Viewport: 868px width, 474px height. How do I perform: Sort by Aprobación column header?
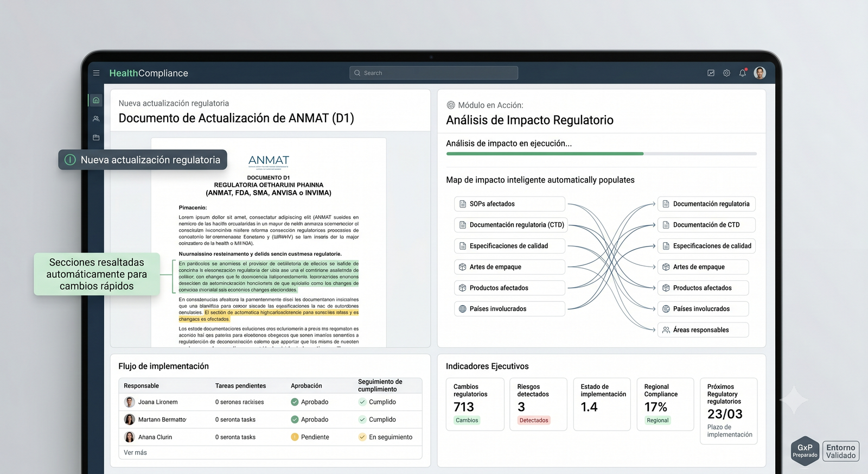point(306,386)
